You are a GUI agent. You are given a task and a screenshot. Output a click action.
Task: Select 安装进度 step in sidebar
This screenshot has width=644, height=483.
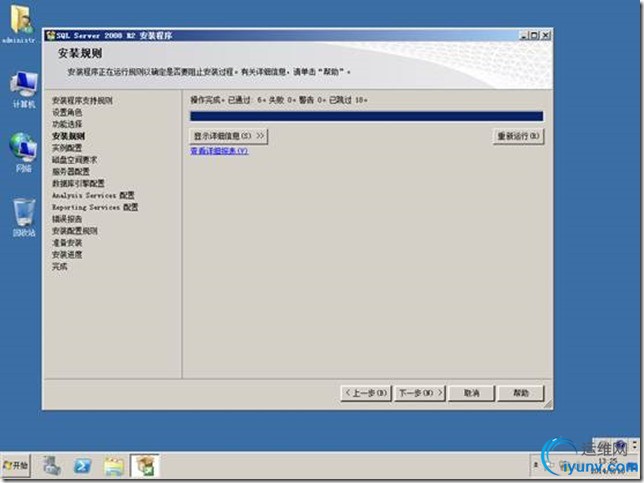tap(67, 255)
